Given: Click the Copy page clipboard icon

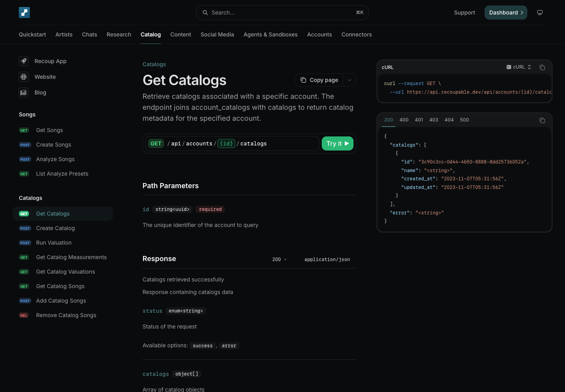Looking at the screenshot, I should 303,80.
